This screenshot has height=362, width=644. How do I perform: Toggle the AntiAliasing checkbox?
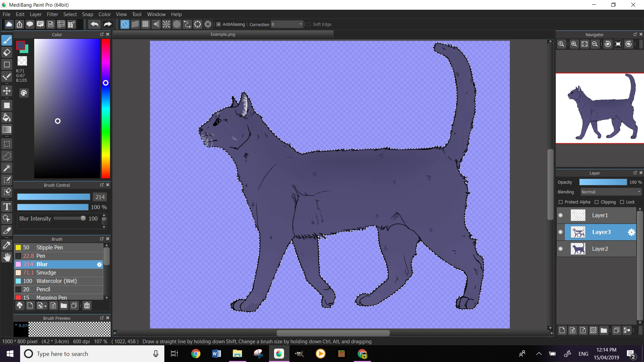tap(219, 24)
